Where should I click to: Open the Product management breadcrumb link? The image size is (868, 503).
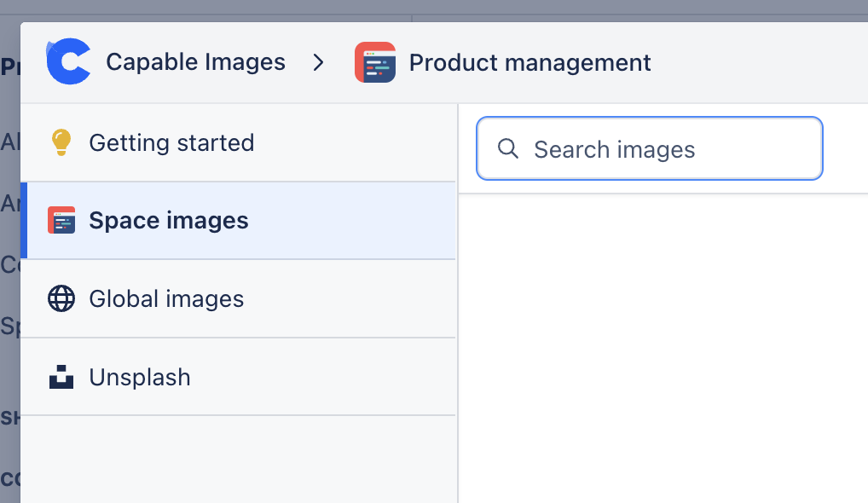(529, 61)
